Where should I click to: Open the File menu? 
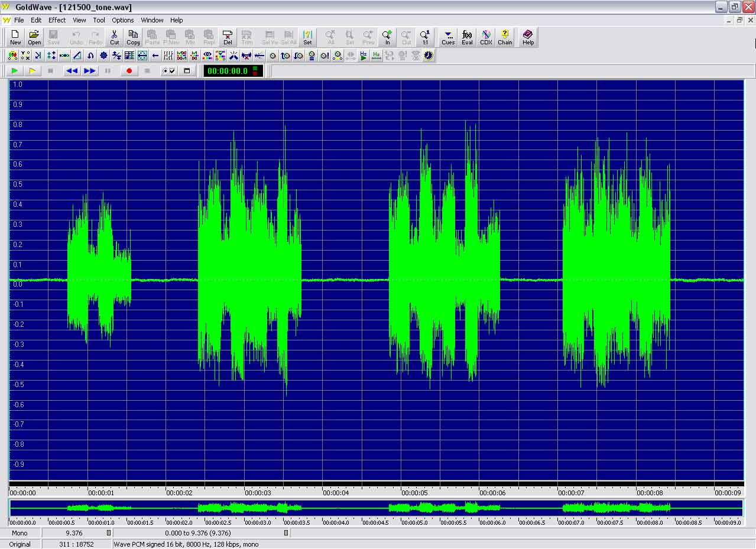coord(19,20)
